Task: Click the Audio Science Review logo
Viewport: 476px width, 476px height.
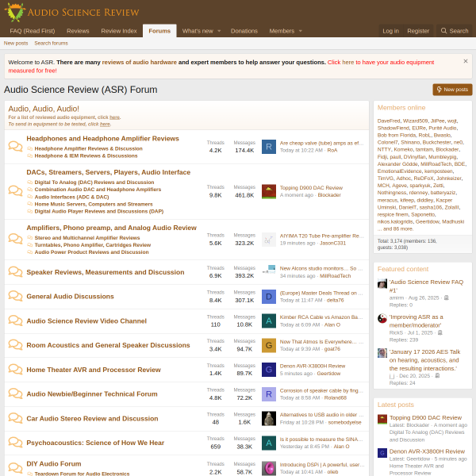Action: pyautogui.click(x=72, y=12)
